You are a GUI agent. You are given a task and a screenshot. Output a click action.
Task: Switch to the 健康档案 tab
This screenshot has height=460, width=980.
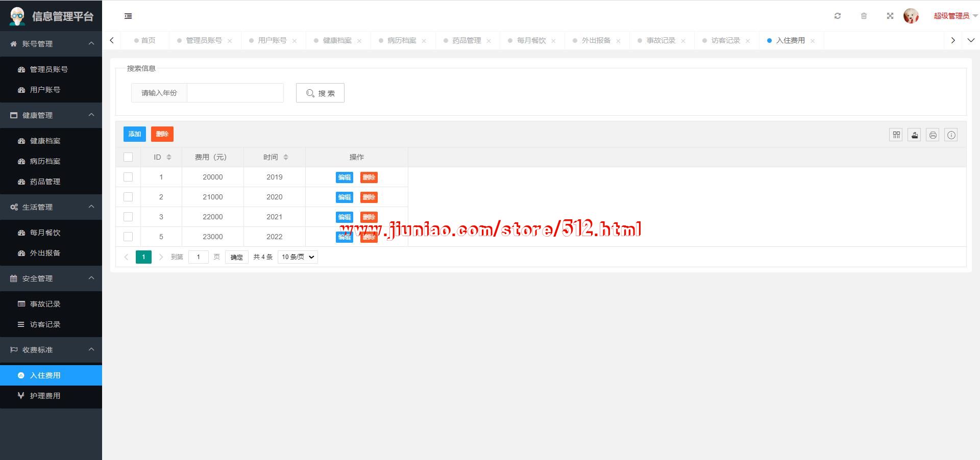[x=337, y=40]
